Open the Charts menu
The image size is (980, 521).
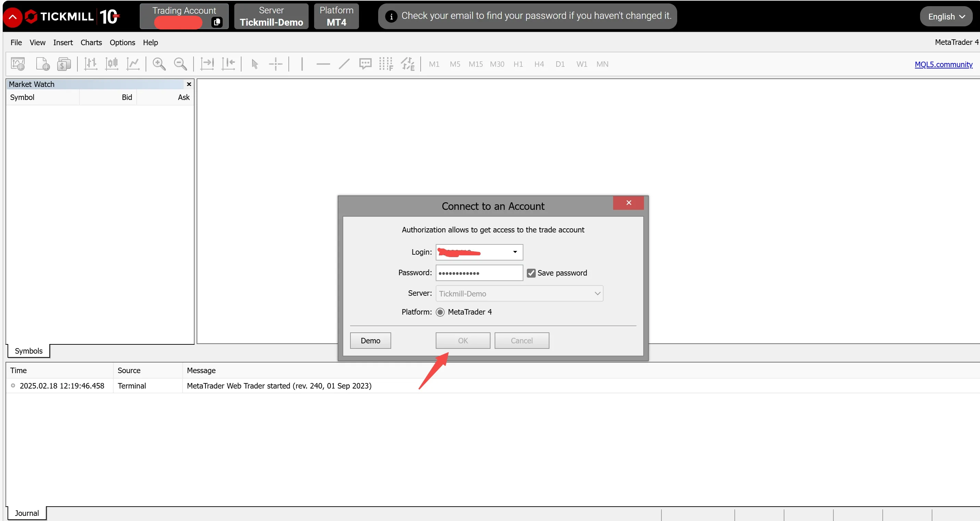[x=91, y=42]
